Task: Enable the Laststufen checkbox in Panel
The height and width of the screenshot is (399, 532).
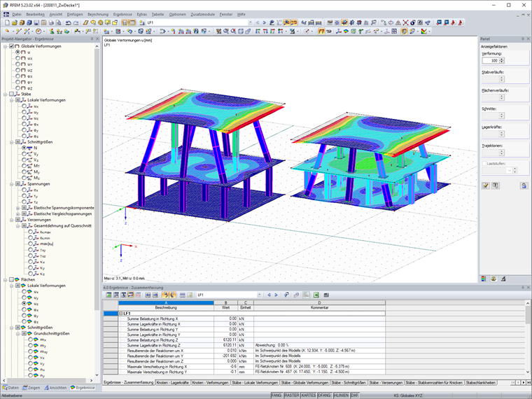Action: click(484, 164)
